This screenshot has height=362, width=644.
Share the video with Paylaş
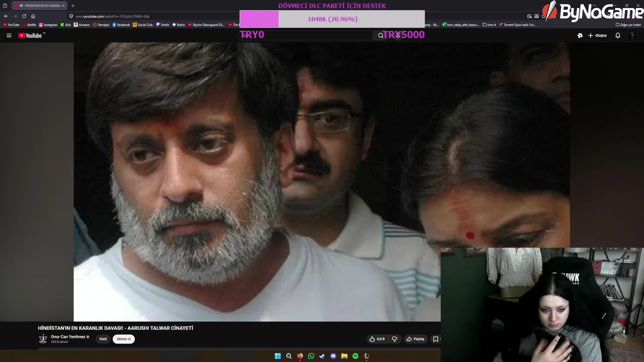(415, 339)
